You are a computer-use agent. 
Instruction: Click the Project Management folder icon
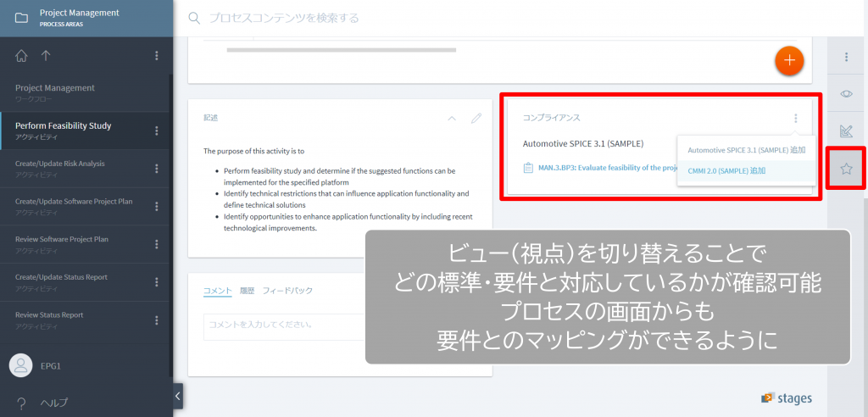[21, 19]
